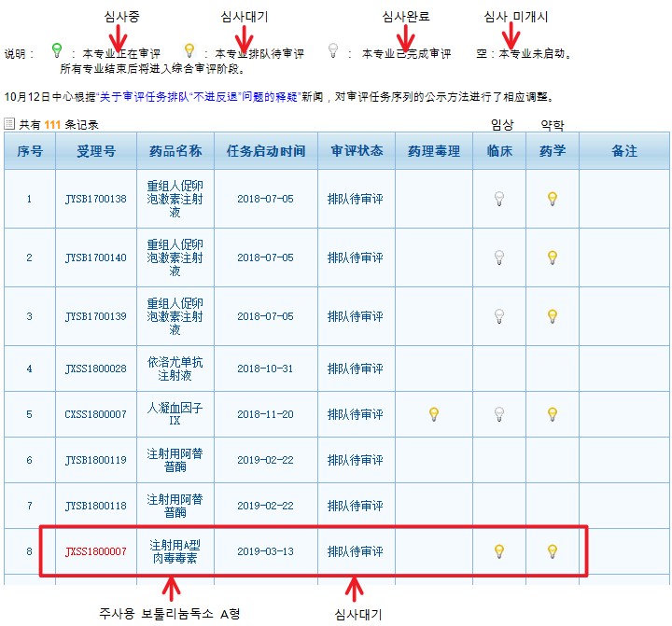Click the yellow 药学 bulb for JYSB1700139
The width and height of the screenshot is (672, 626).
click(x=553, y=316)
